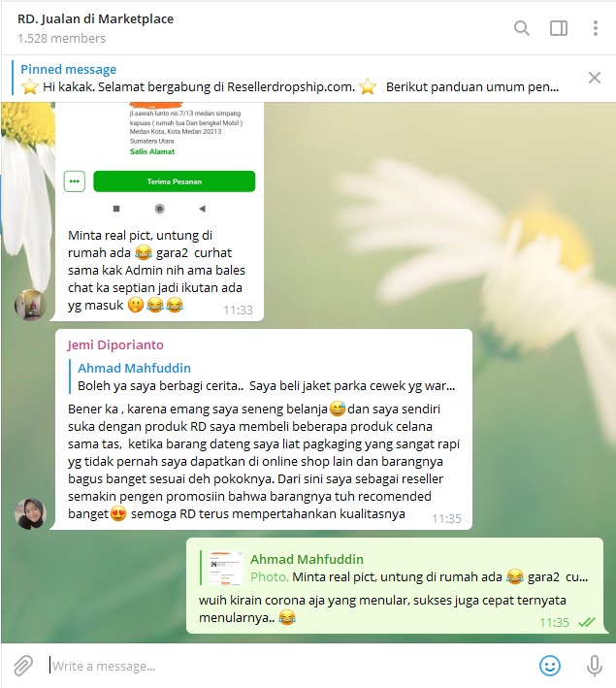This screenshot has width=616, height=688.
Task: Open the emoji picker smiley icon
Action: coord(549,666)
